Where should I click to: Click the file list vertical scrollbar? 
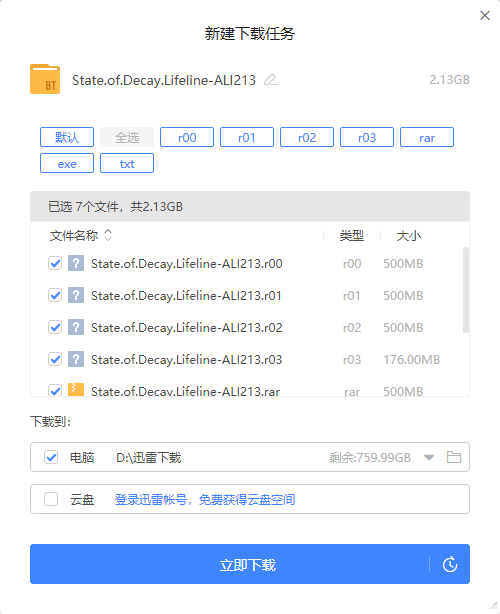(x=466, y=290)
